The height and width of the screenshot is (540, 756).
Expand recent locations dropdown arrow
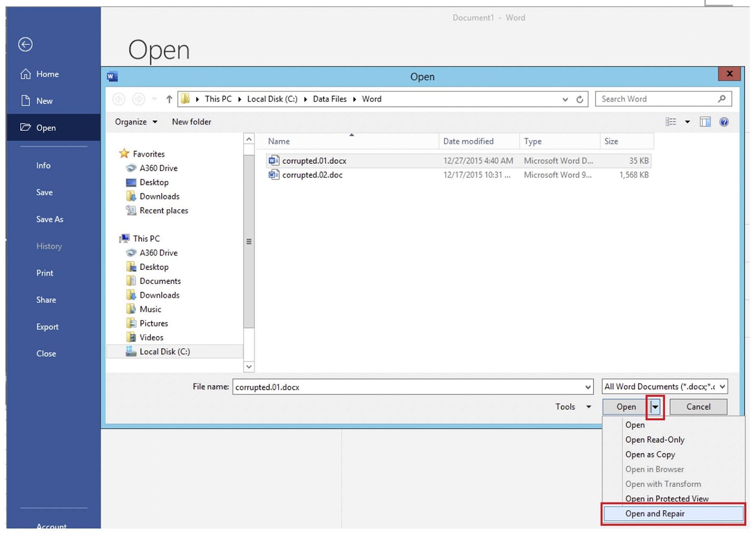click(x=154, y=99)
